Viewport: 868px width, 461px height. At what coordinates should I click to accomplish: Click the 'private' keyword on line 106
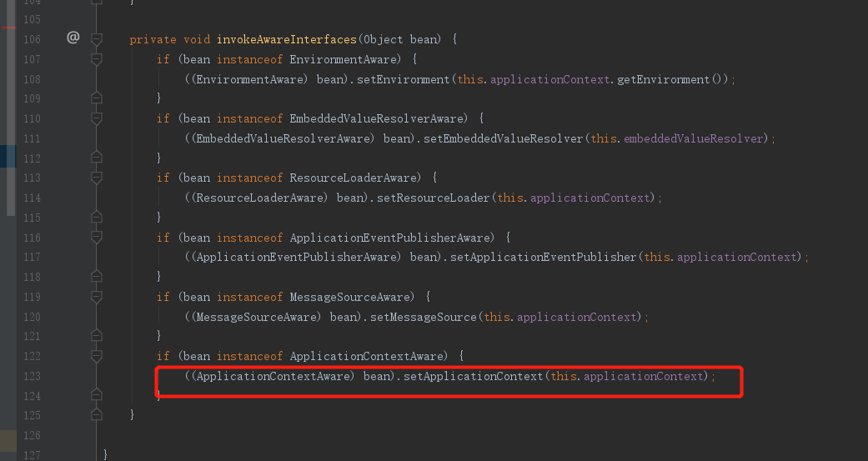[x=153, y=39]
